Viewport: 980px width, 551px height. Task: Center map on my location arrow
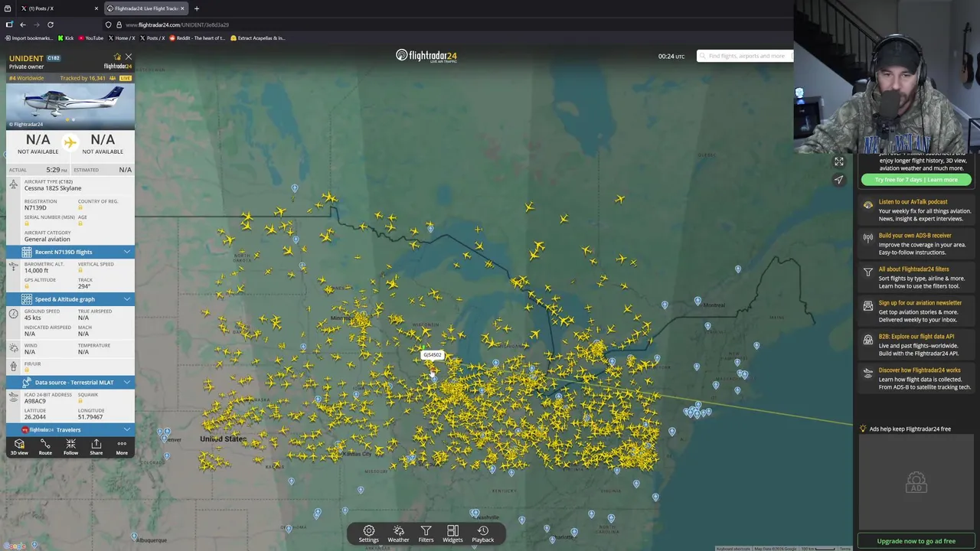coord(839,180)
